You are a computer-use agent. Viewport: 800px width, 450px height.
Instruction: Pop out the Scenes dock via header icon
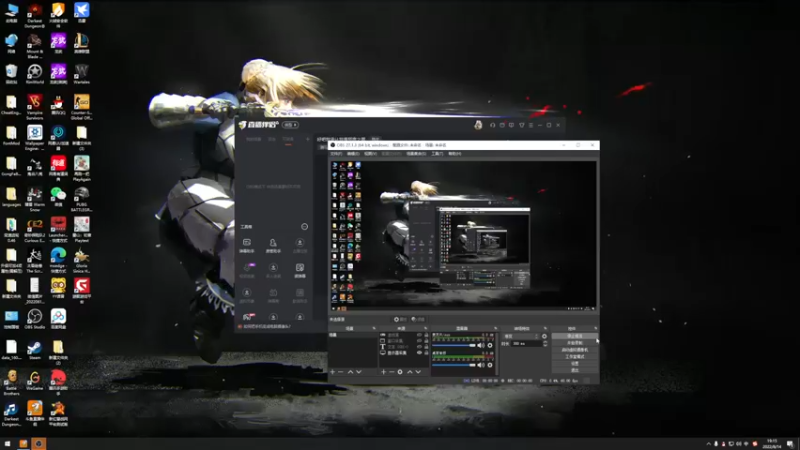(374, 328)
